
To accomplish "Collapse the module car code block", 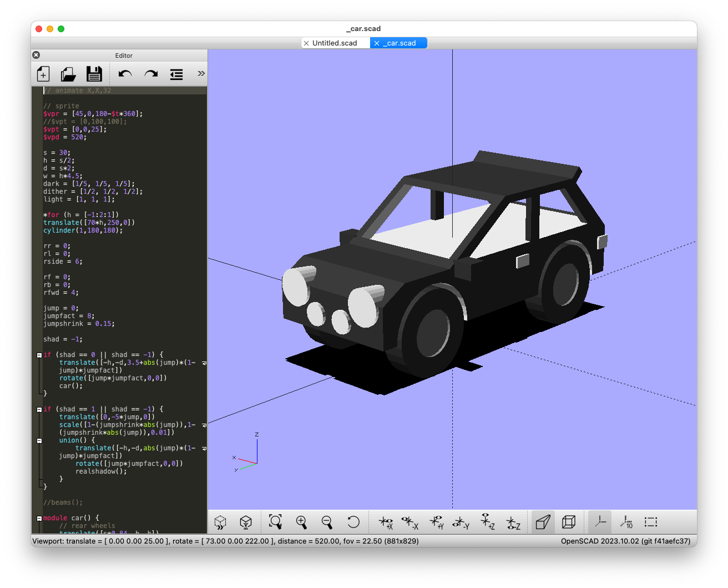I will (39, 518).
